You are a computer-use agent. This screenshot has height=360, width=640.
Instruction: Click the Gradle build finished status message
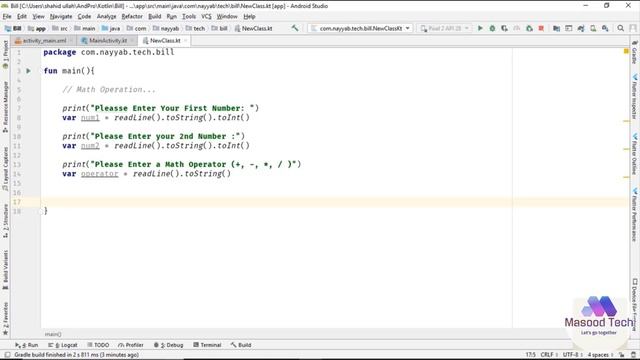click(x=76, y=355)
